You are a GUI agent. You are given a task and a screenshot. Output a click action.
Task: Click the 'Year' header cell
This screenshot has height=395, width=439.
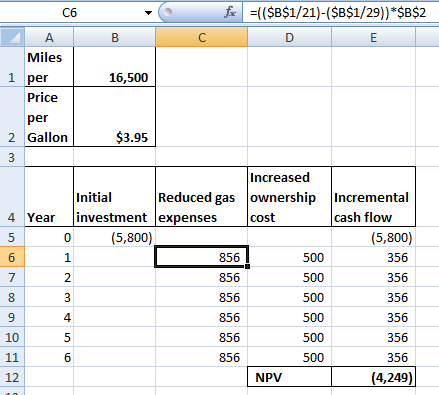tap(49, 197)
